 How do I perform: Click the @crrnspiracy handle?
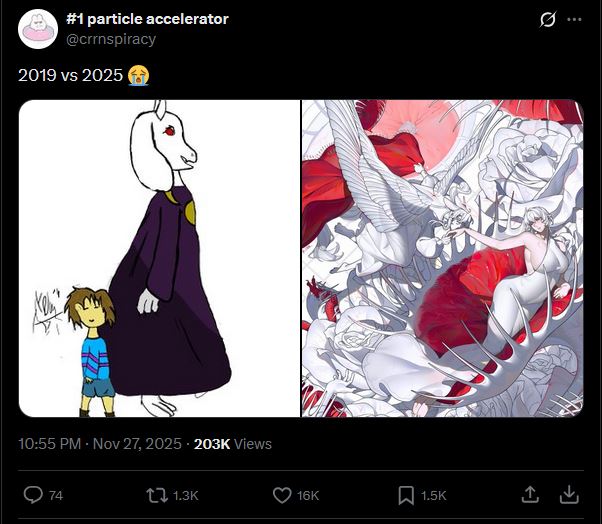pyautogui.click(x=111, y=39)
